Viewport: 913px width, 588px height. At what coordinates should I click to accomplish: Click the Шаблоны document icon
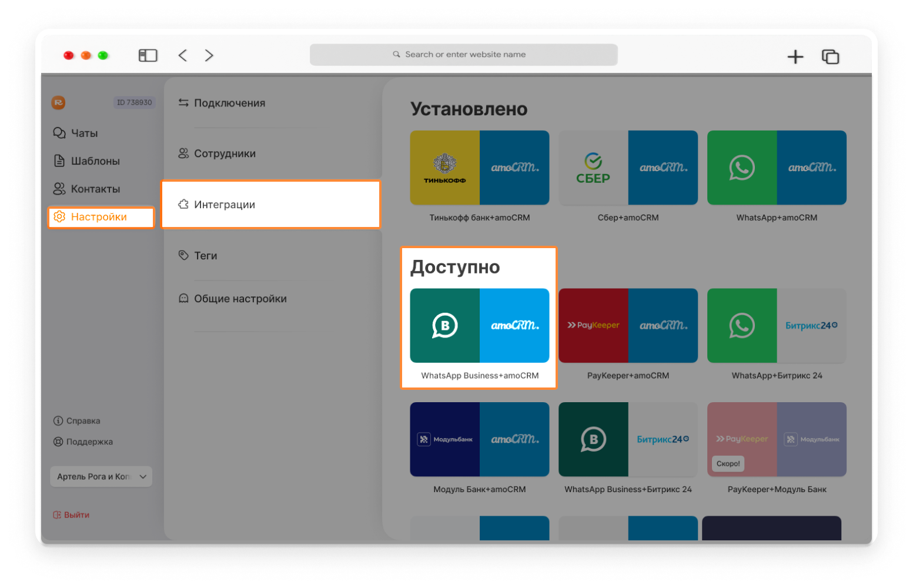(59, 161)
